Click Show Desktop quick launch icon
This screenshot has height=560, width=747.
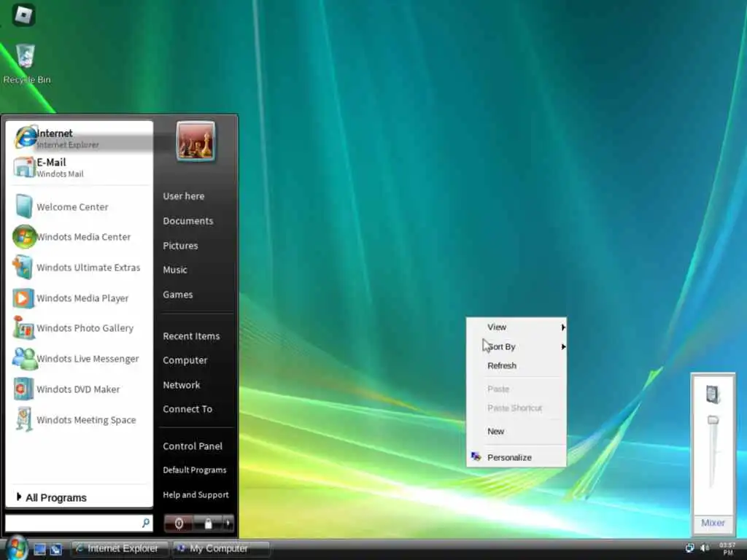pyautogui.click(x=39, y=549)
